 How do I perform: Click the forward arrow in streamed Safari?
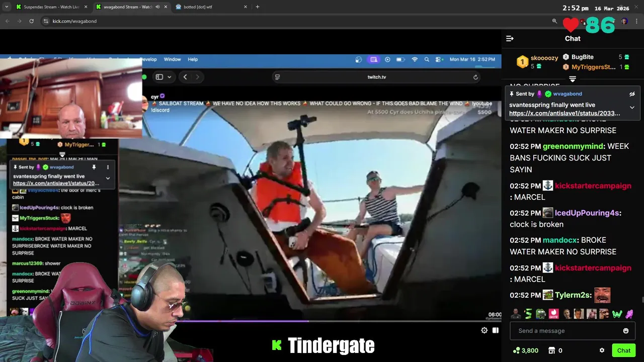click(x=197, y=77)
